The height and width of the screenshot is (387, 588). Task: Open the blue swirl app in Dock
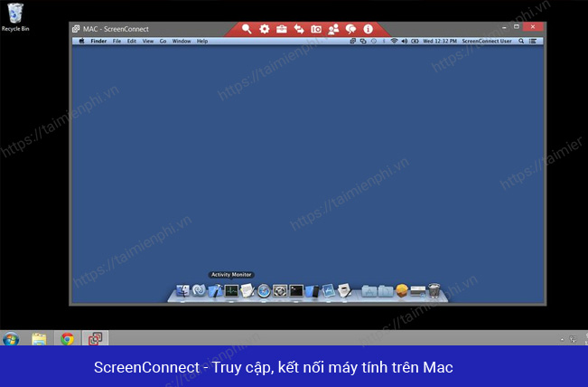[x=199, y=290]
